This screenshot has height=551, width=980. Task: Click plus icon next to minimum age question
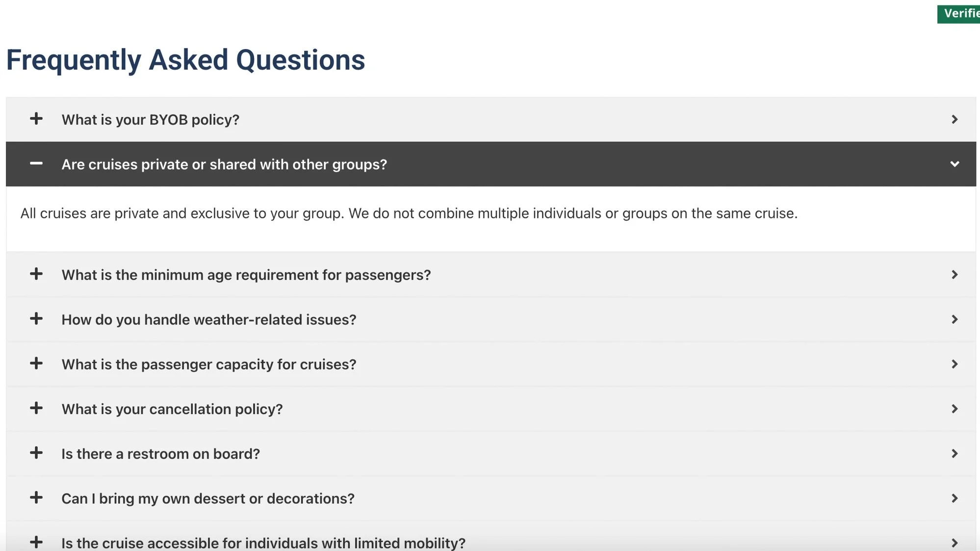point(36,274)
